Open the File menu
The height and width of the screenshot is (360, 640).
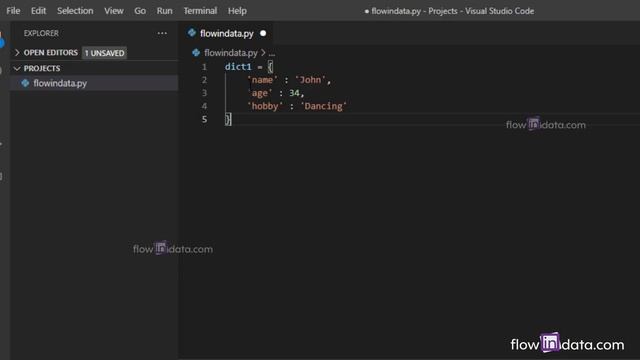pyautogui.click(x=13, y=11)
